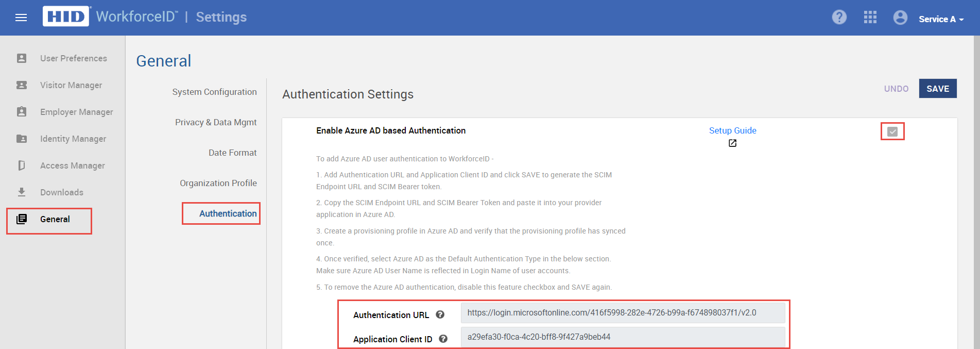Click the UNDO button
The image size is (980, 349).
click(x=896, y=89)
